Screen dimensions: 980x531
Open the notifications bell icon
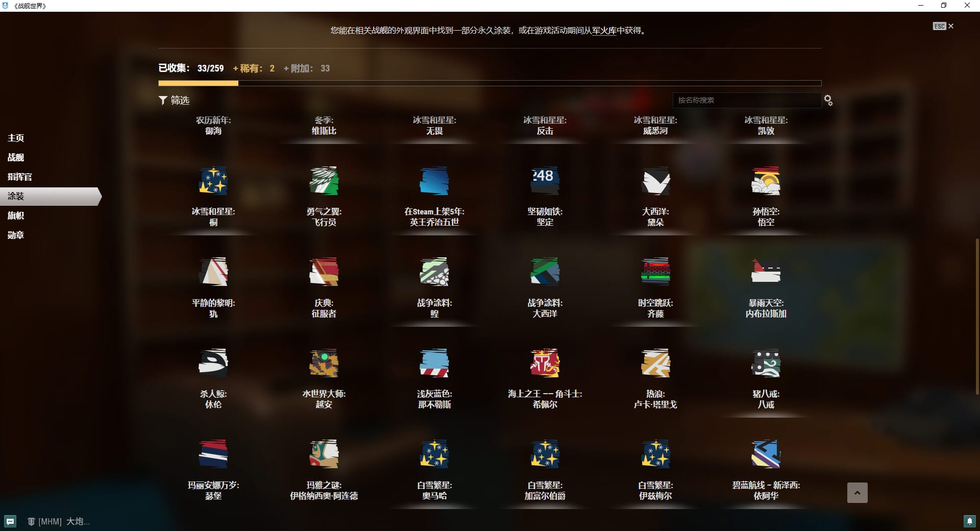point(969,521)
